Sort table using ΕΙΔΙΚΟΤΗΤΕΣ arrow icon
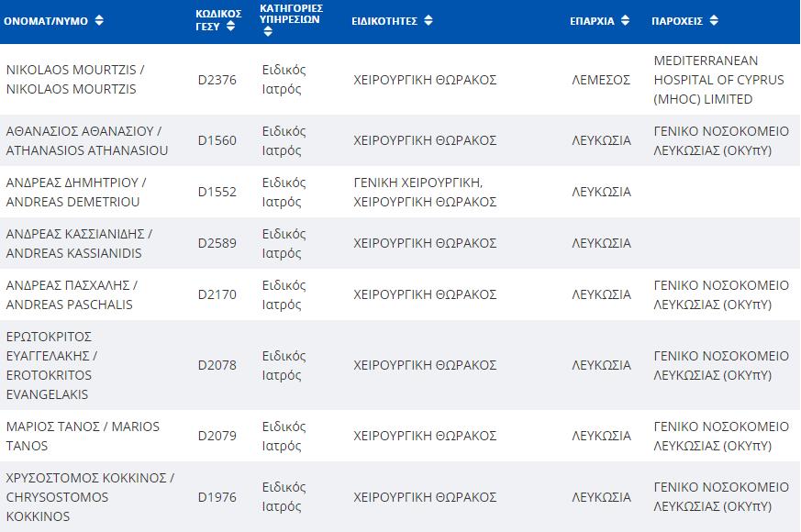Viewport: 801px width, 532px height. [x=428, y=20]
